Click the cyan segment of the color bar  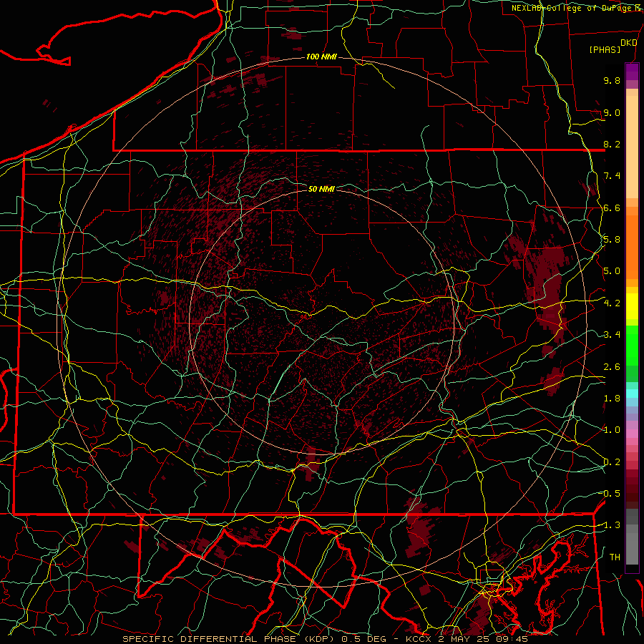[x=632, y=394]
